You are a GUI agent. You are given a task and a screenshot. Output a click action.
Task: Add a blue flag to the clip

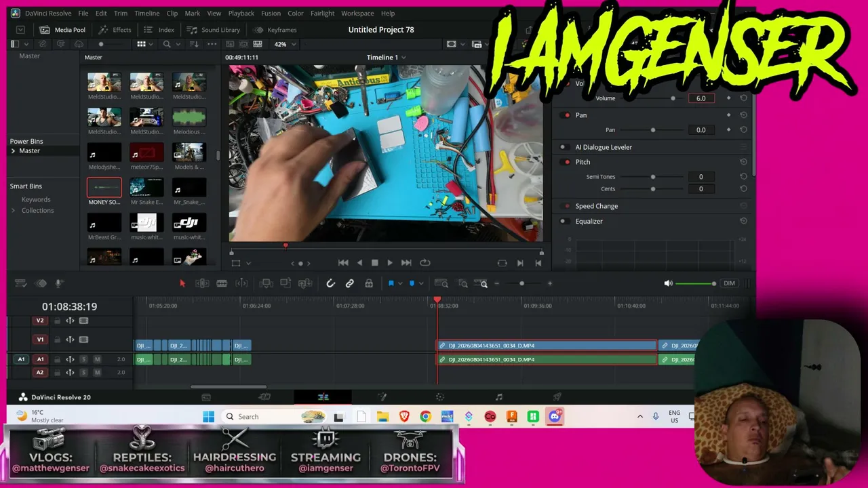tap(391, 283)
